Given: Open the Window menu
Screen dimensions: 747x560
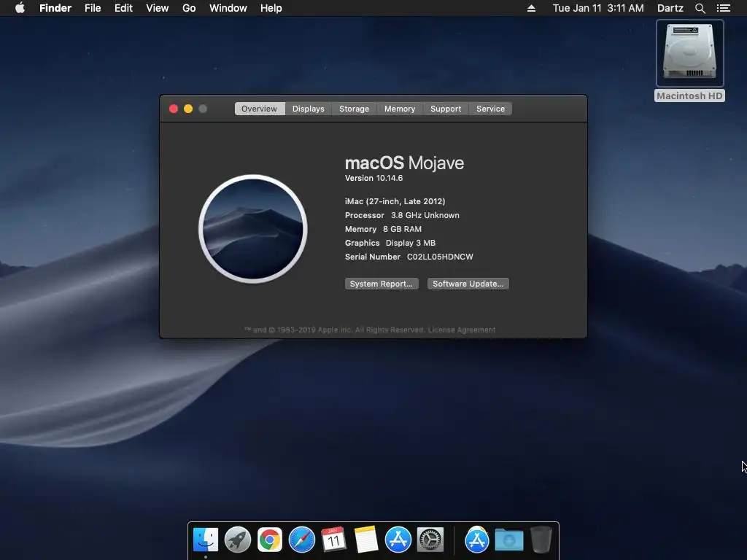Looking at the screenshot, I should [228, 8].
